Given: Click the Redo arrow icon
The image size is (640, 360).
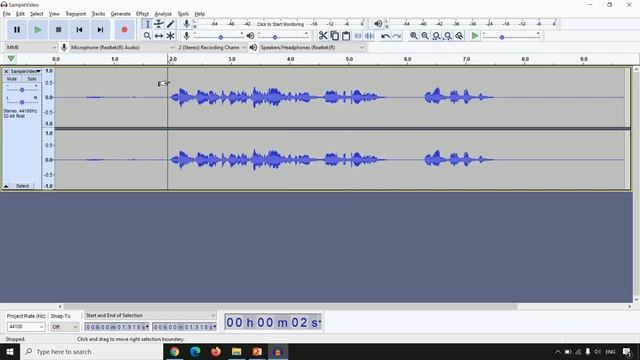Looking at the screenshot, I should [x=397, y=36].
